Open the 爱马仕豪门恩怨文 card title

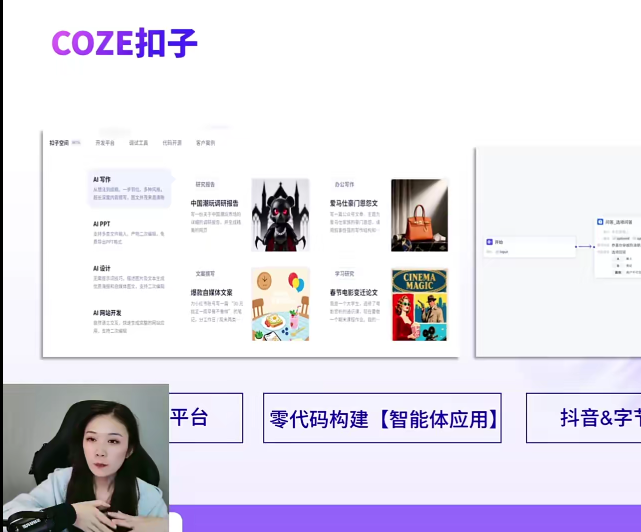tap(354, 203)
